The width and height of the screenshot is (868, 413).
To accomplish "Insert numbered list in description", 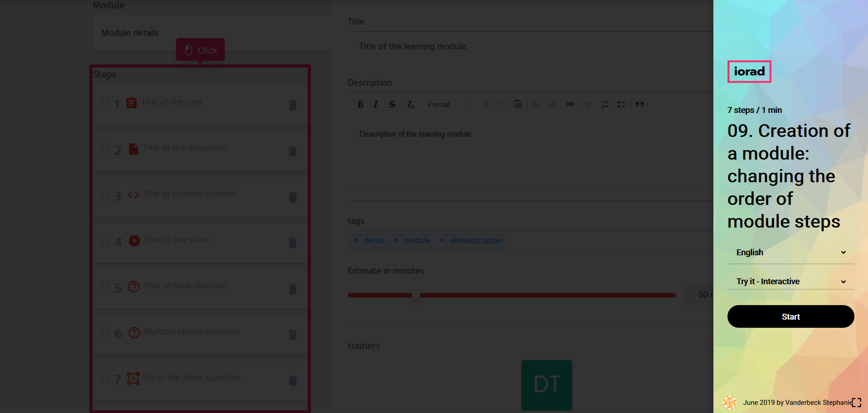I will (605, 104).
